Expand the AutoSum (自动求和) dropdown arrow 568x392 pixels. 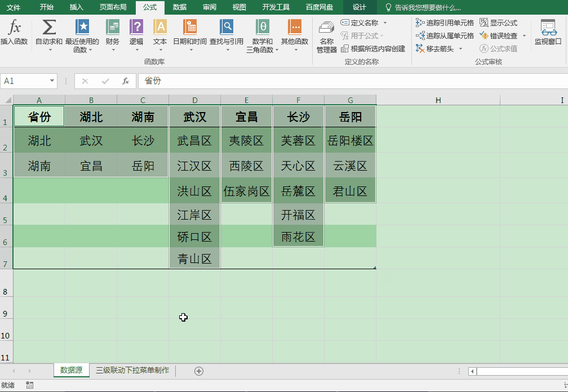50,50
